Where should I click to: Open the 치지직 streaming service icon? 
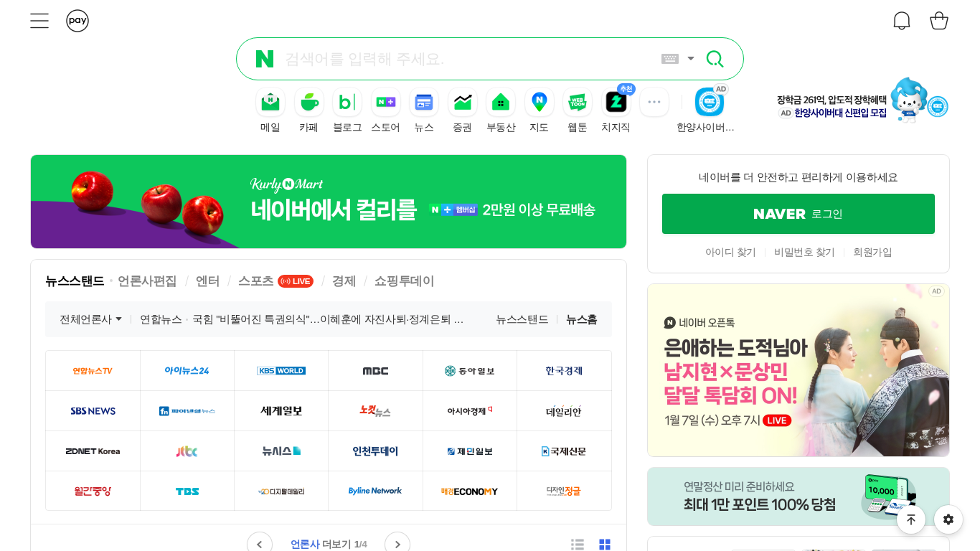tap(616, 102)
